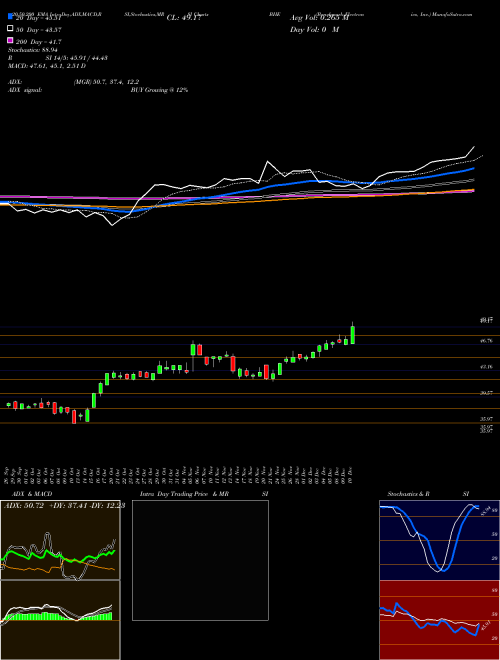Select the '20 Day - 45.51' legend text
This screenshot has width=500, height=660.
click(x=38, y=18)
